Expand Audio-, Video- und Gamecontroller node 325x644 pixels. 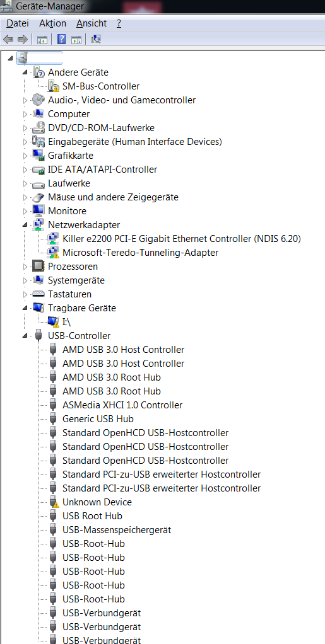25,100
